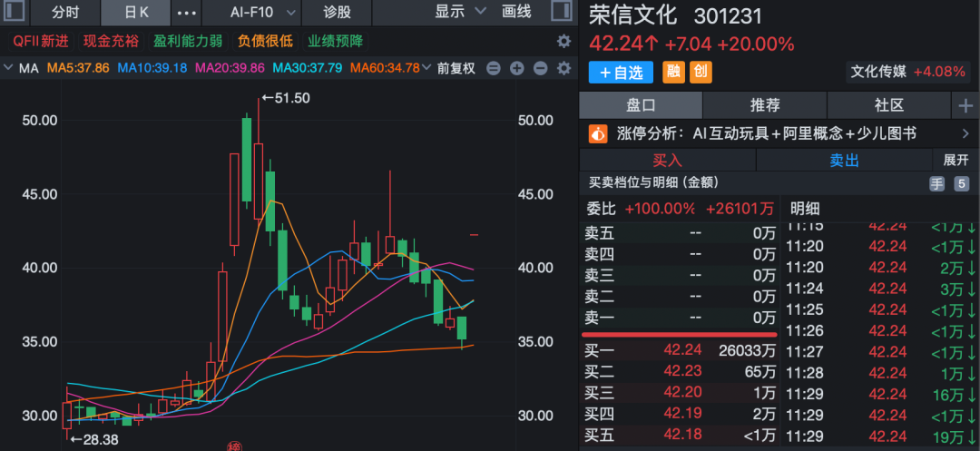Collapse the MA indicator row
The height and width of the screenshot is (451, 980).
click(x=9, y=68)
